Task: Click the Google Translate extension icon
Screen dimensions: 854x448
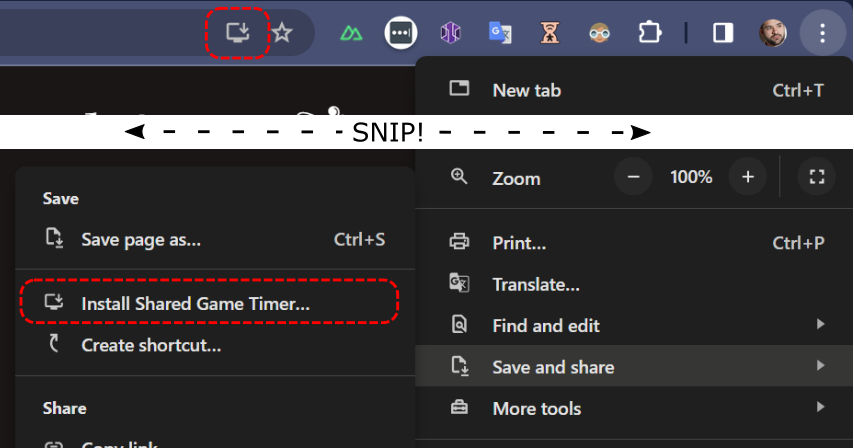Action: (x=500, y=33)
